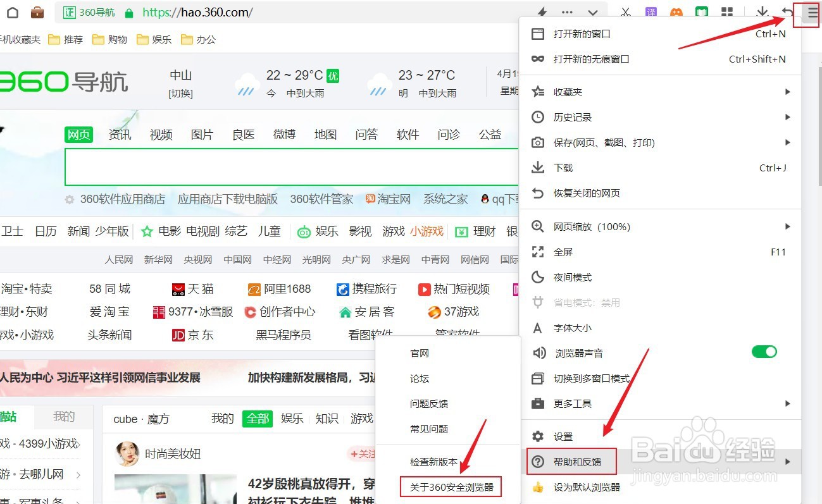
Task: Click the [切换] city switch link
Action: (x=180, y=94)
